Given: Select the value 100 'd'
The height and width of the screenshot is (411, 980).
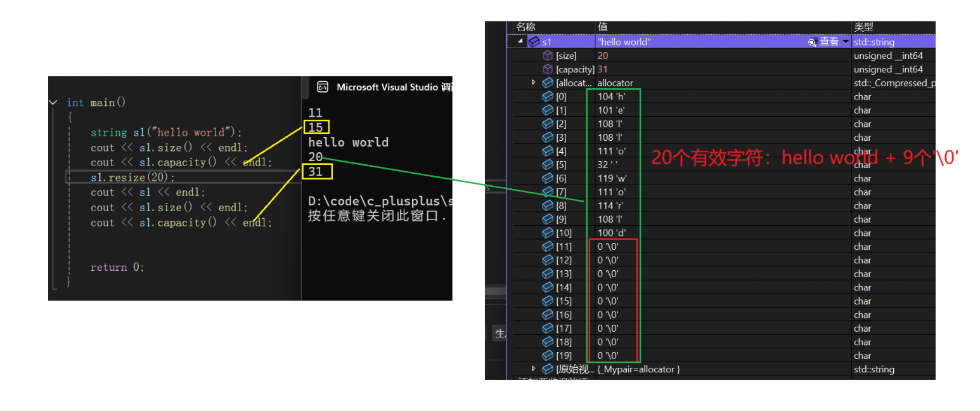Looking at the screenshot, I should [x=611, y=233].
